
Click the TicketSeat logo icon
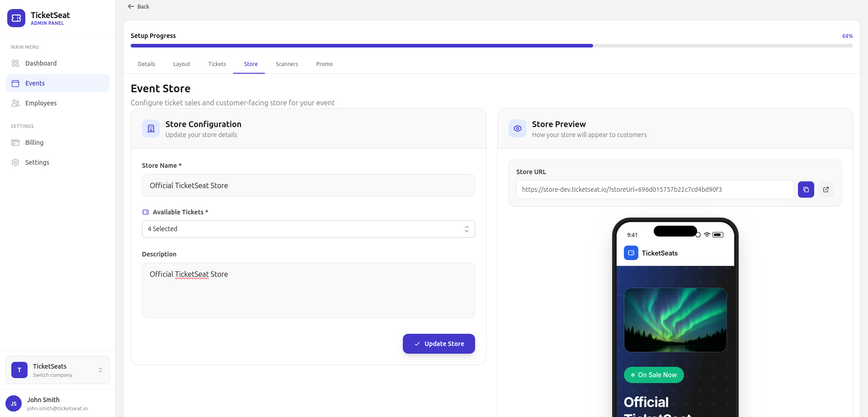[x=16, y=18]
